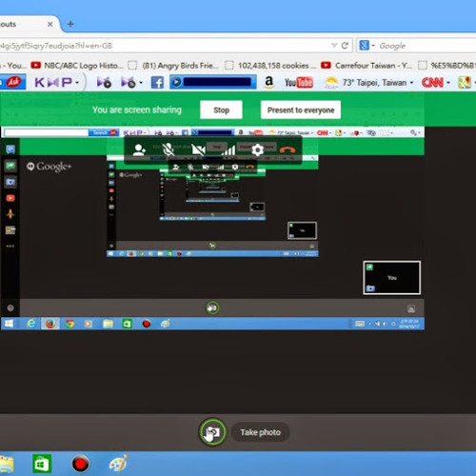Click three-dots more apps in large preview sidebar
The width and height of the screenshot is (476, 476).
click(10, 246)
